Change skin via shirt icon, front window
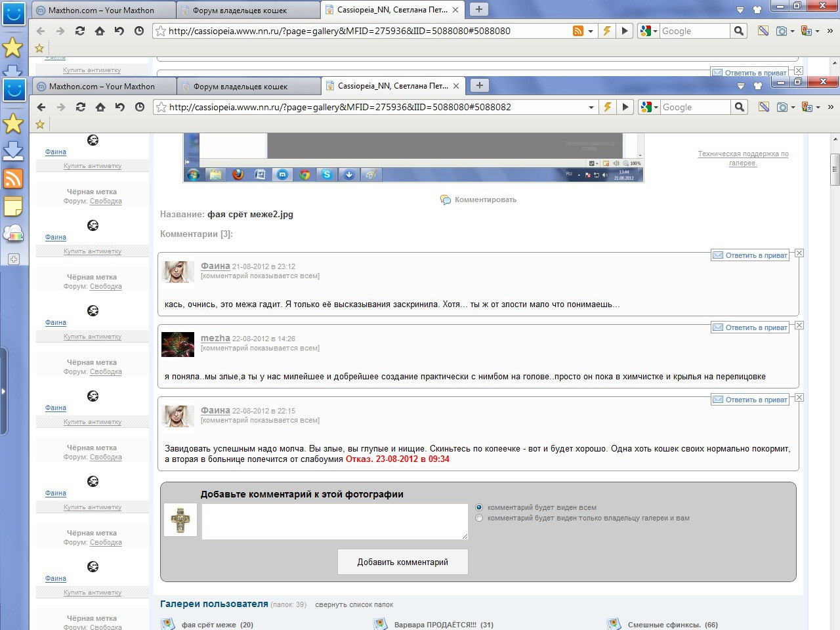 pyautogui.click(x=758, y=86)
